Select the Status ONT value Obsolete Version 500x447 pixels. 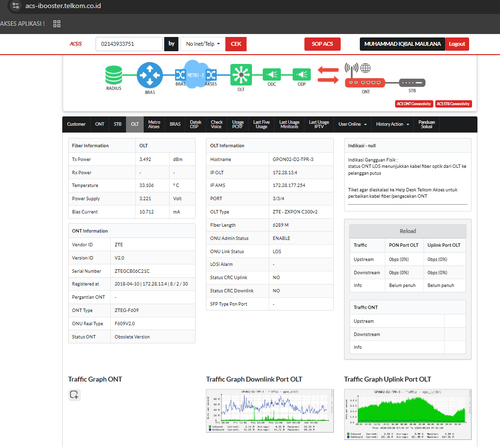click(132, 337)
